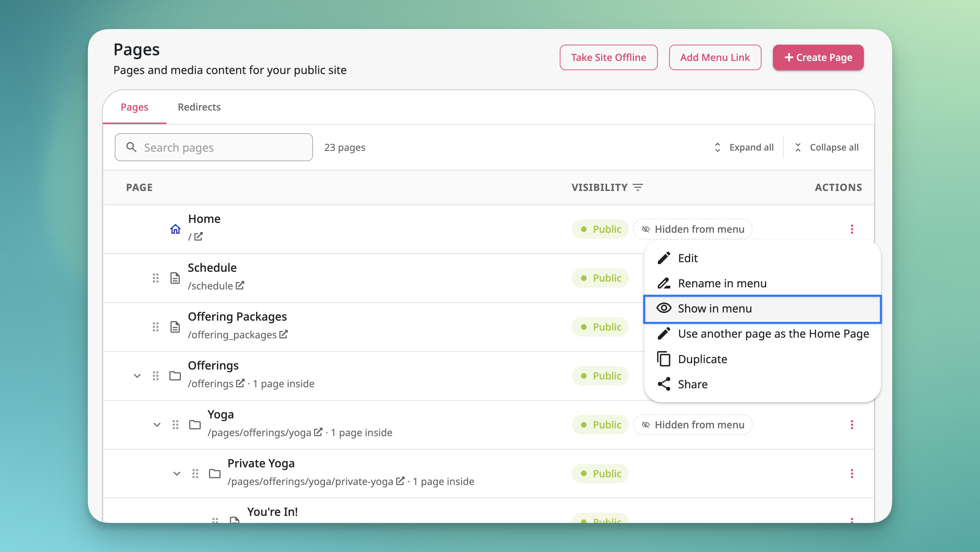Grab the Offering Packages drag handle
The image size is (980, 552).
[x=155, y=327]
